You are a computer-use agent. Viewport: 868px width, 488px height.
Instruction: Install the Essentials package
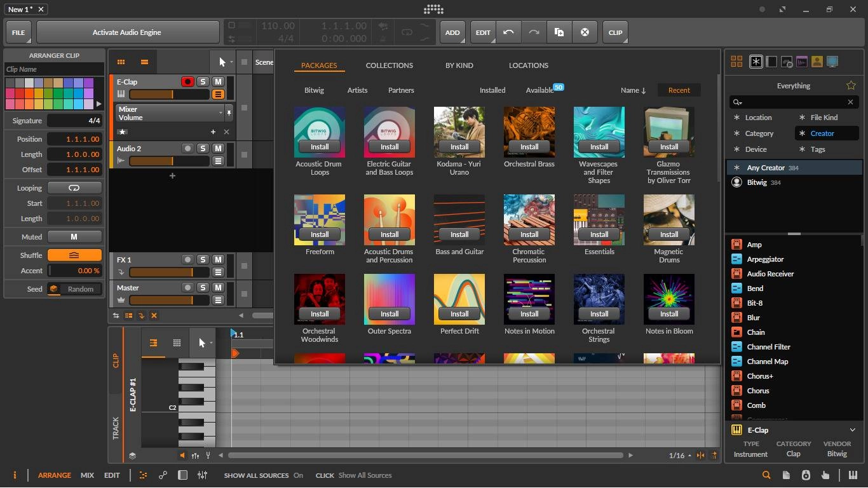pyautogui.click(x=599, y=234)
